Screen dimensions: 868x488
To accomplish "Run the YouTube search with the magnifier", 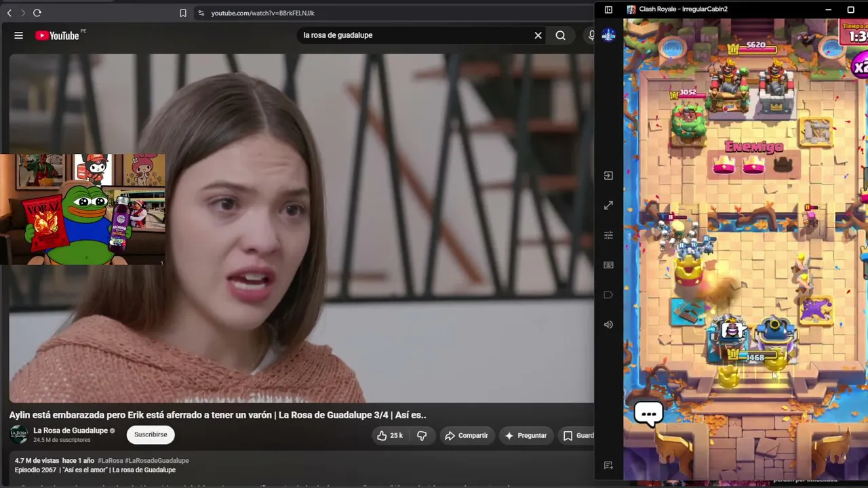I will [560, 35].
